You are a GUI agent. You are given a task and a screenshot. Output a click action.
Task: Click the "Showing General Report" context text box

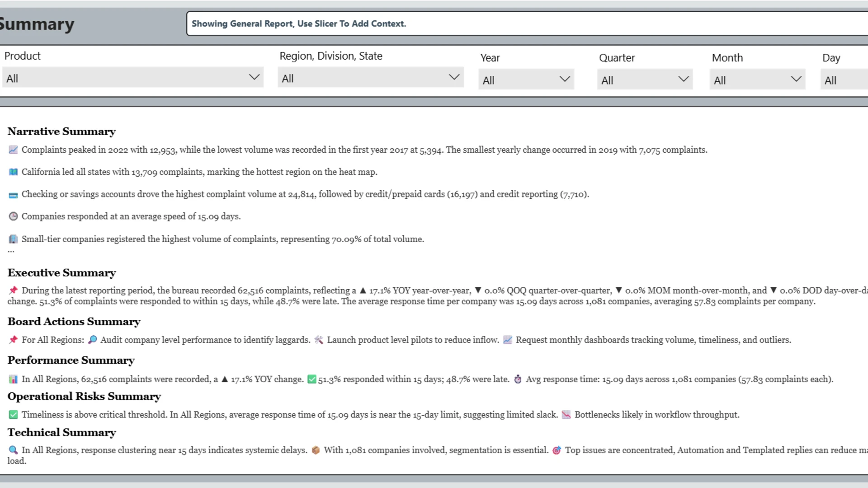point(527,23)
